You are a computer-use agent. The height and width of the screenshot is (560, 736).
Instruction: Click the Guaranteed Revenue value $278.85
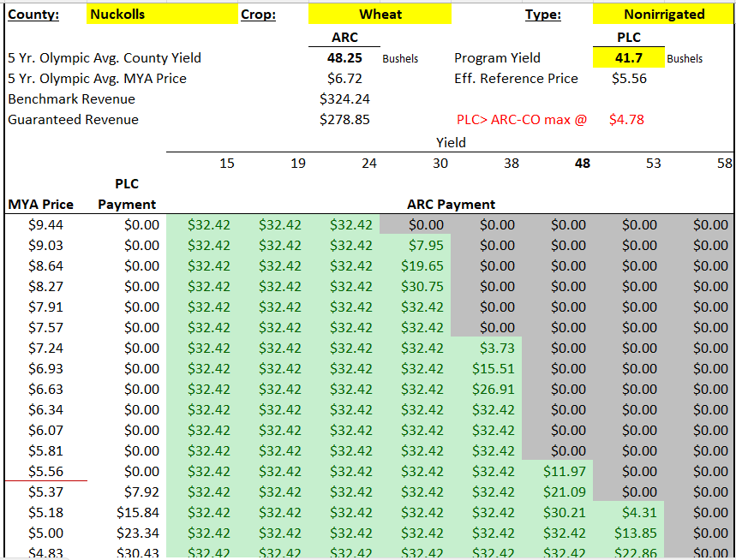click(344, 120)
